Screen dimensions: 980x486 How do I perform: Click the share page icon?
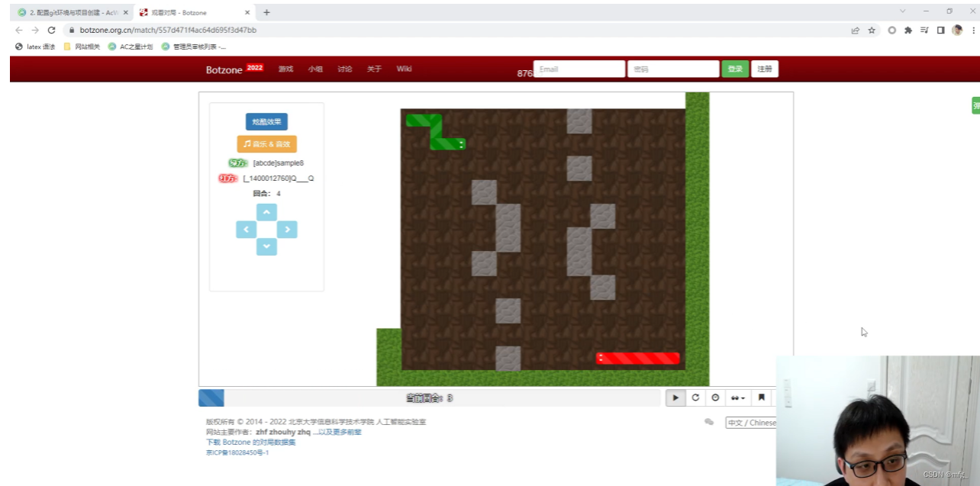pos(855,31)
